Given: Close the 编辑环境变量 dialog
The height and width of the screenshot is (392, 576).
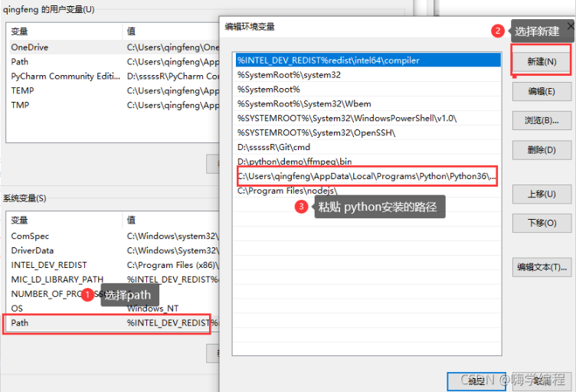Looking at the screenshot, I should 570,27.
